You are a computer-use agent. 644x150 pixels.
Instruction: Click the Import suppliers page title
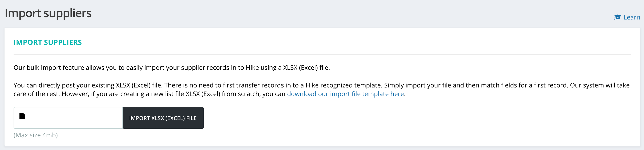tap(48, 13)
